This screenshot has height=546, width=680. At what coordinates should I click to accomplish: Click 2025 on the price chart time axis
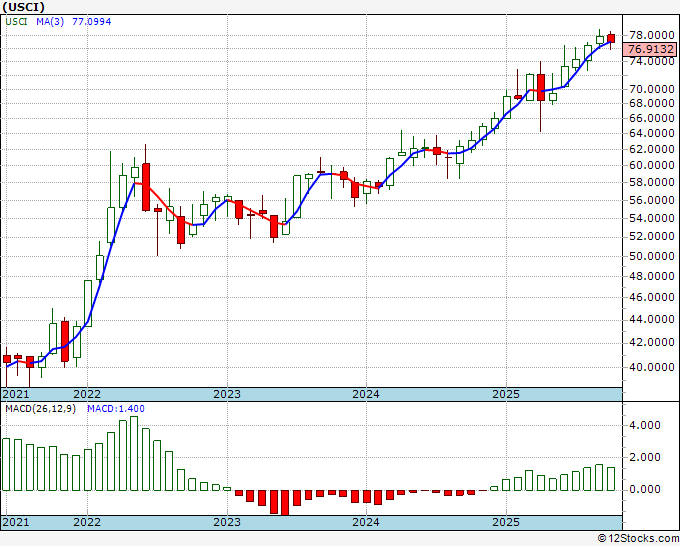(x=506, y=394)
